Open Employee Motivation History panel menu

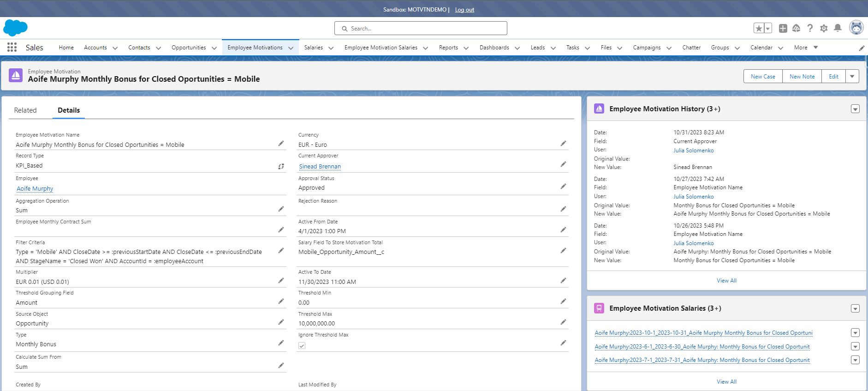tap(855, 109)
